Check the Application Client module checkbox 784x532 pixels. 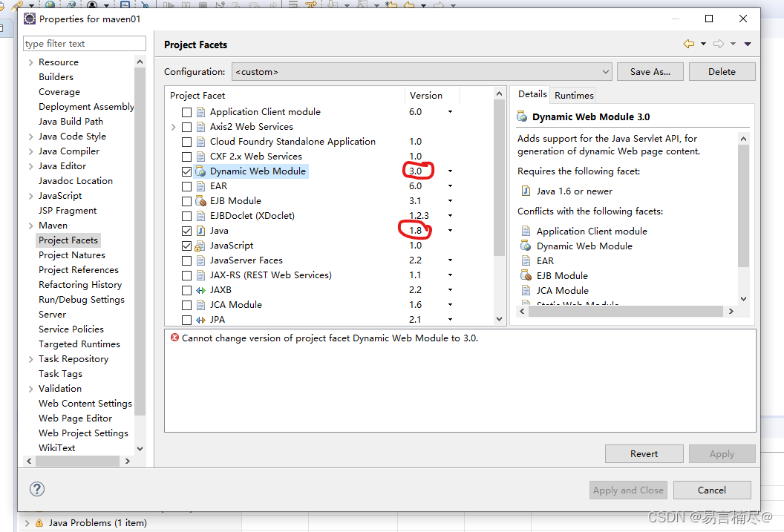[186, 112]
